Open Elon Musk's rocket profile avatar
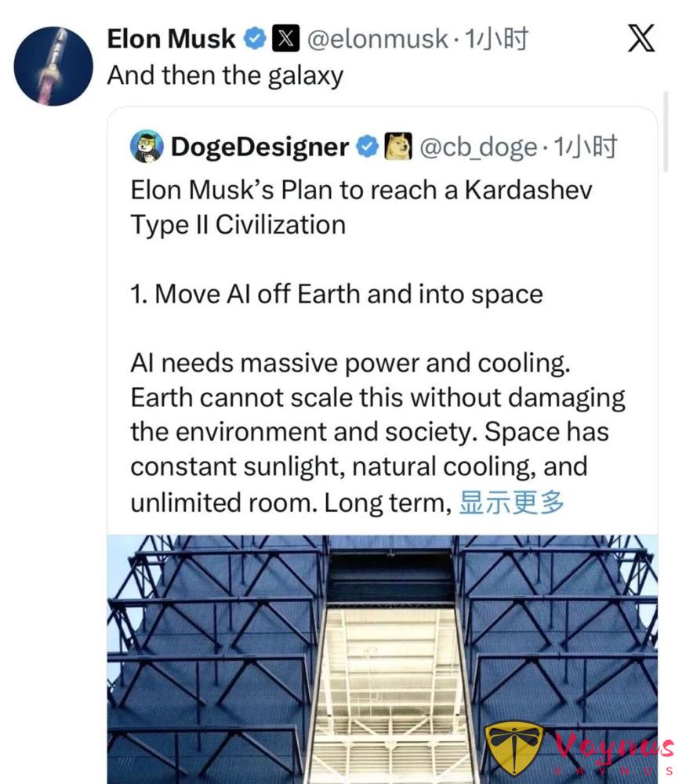 click(52, 63)
